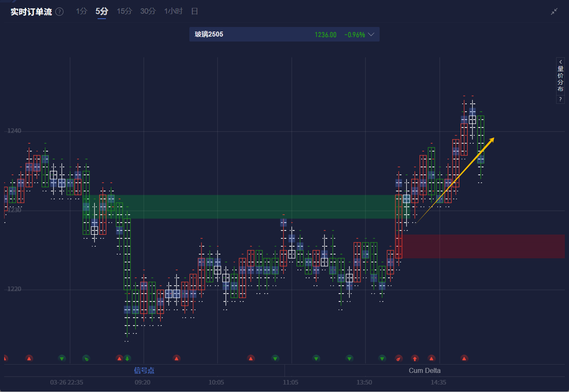The image size is (569, 392).
Task: Click the 03-26 22:35 time label
Action: [x=66, y=382]
